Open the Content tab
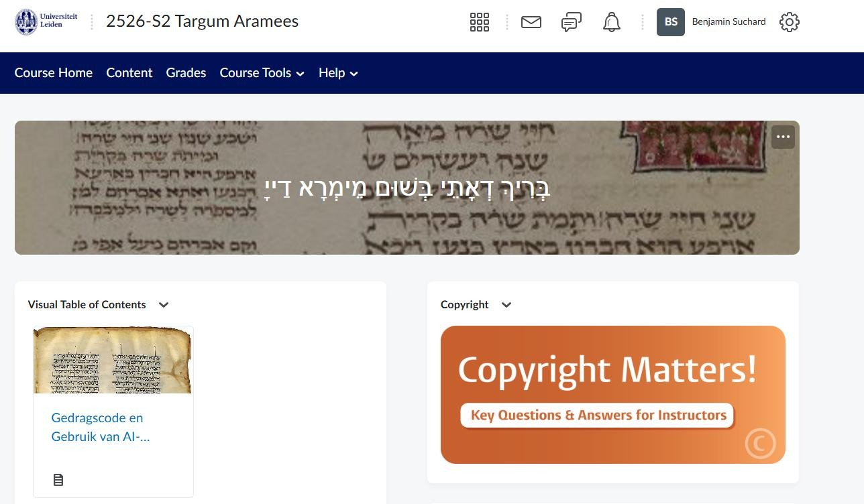The width and height of the screenshot is (864, 504). click(129, 73)
